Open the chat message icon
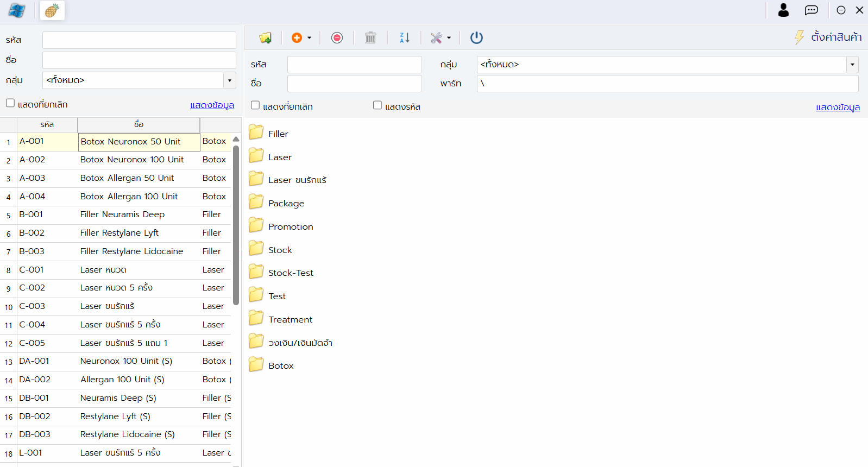The width and height of the screenshot is (868, 467). pyautogui.click(x=811, y=10)
